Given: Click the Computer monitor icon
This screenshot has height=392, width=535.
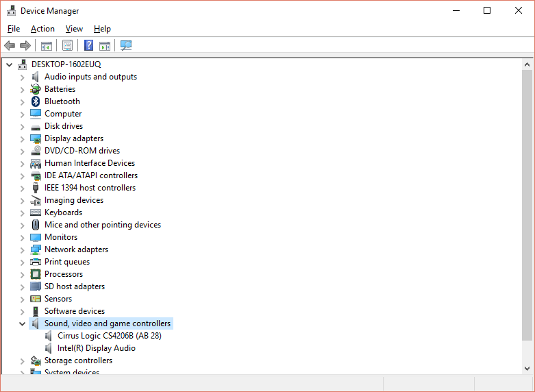Looking at the screenshot, I should (36, 114).
